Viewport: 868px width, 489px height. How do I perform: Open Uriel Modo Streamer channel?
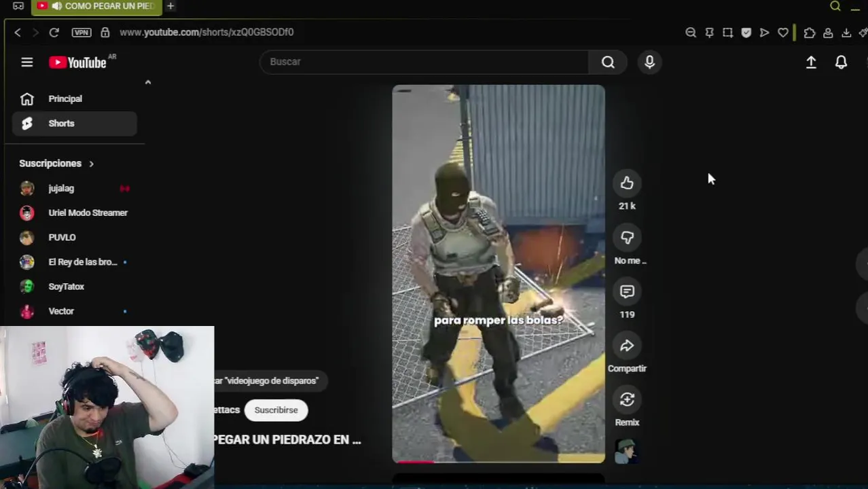pos(75,213)
